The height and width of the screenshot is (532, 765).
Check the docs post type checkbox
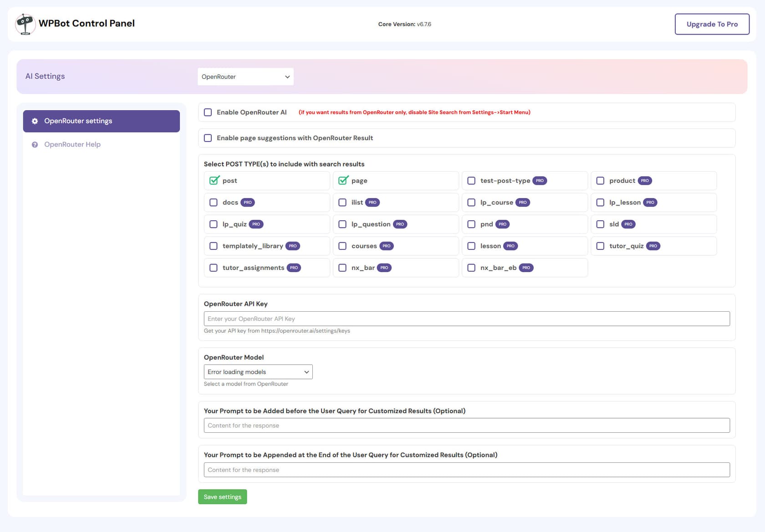213,203
